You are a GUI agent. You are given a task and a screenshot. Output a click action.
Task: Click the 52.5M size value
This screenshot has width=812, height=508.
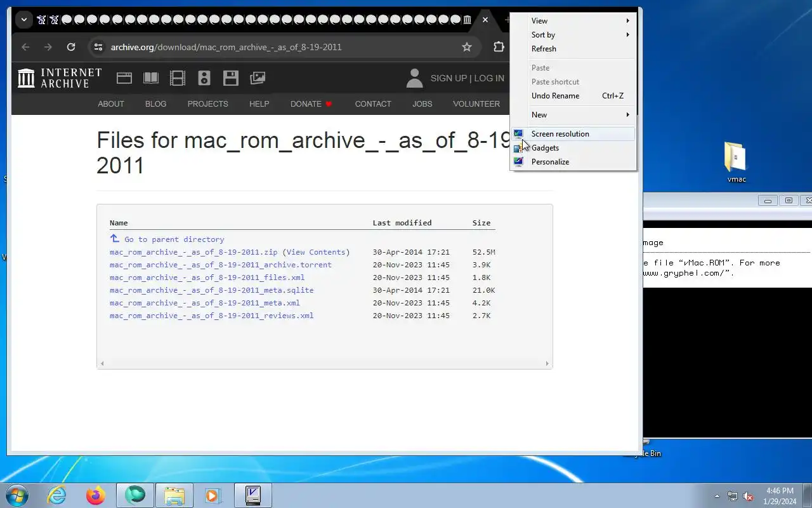click(483, 252)
